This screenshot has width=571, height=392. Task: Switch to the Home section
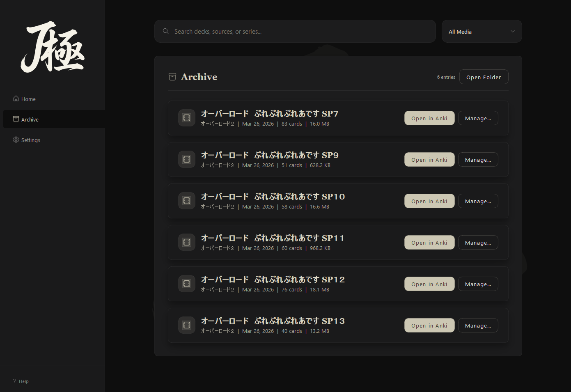[x=28, y=99]
